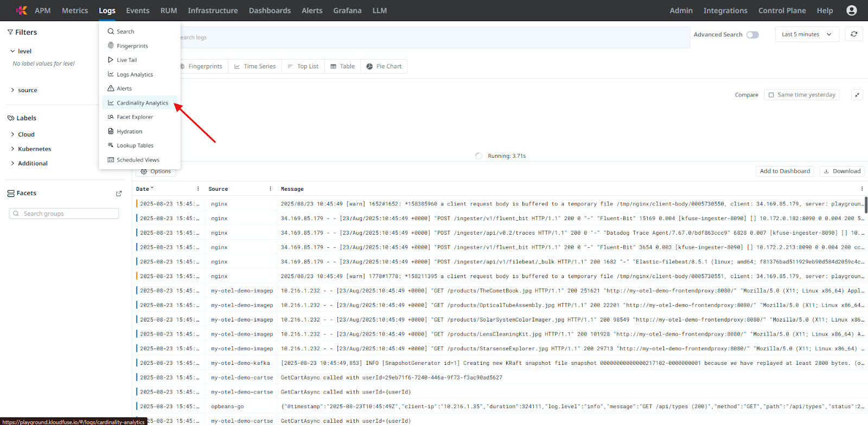Click the Logs navigation item
868x425 pixels.
(107, 10)
